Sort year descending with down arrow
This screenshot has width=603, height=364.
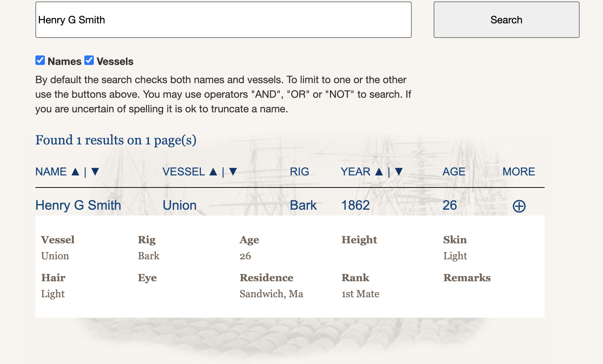pyautogui.click(x=399, y=171)
